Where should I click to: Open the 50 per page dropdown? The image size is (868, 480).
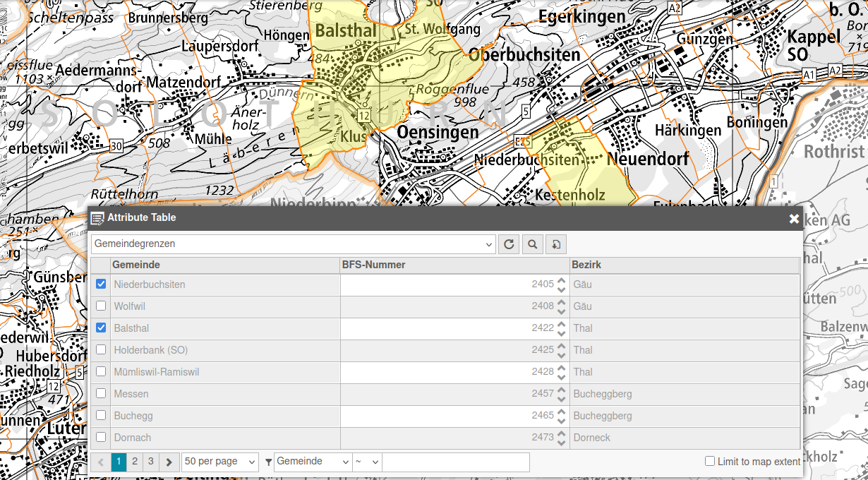point(220,462)
